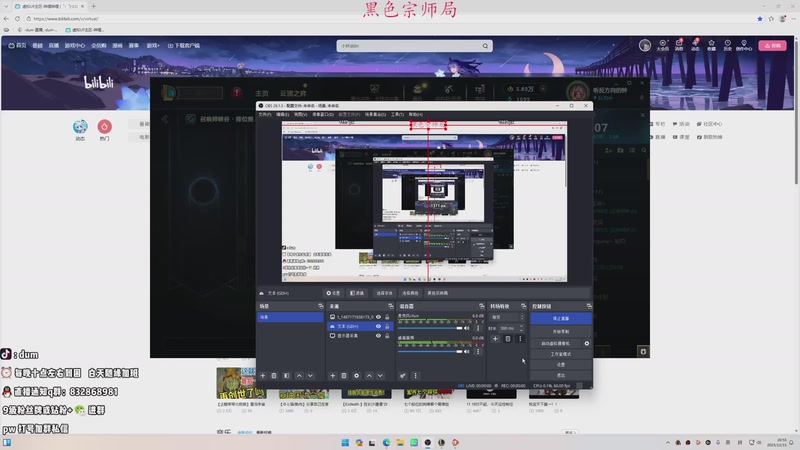Open mixer footer three-dot menu

[x=415, y=376]
